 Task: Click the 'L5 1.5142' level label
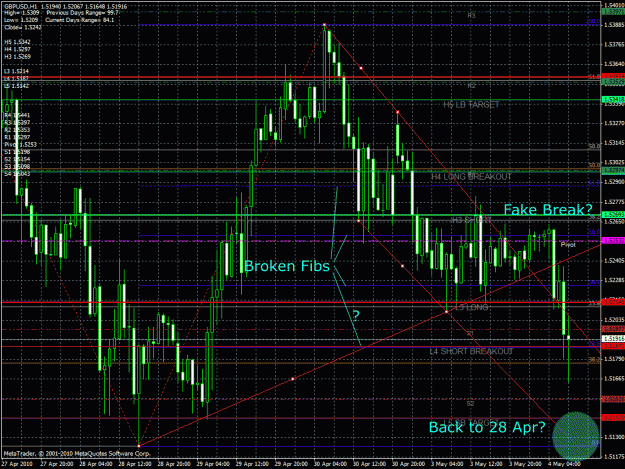(x=16, y=86)
